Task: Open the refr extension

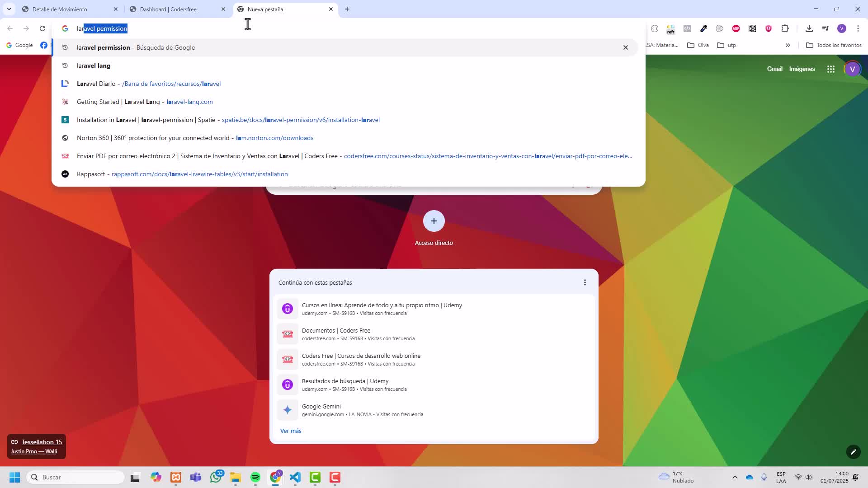Action: point(671,29)
